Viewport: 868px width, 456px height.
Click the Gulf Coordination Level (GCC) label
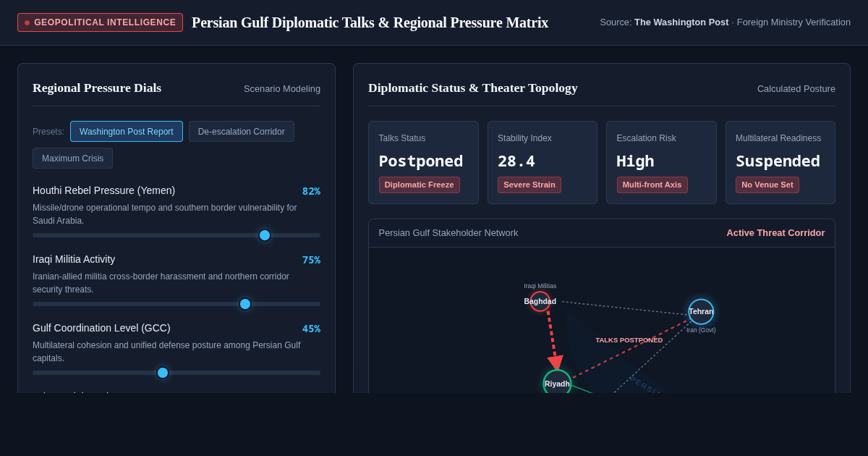(101, 328)
